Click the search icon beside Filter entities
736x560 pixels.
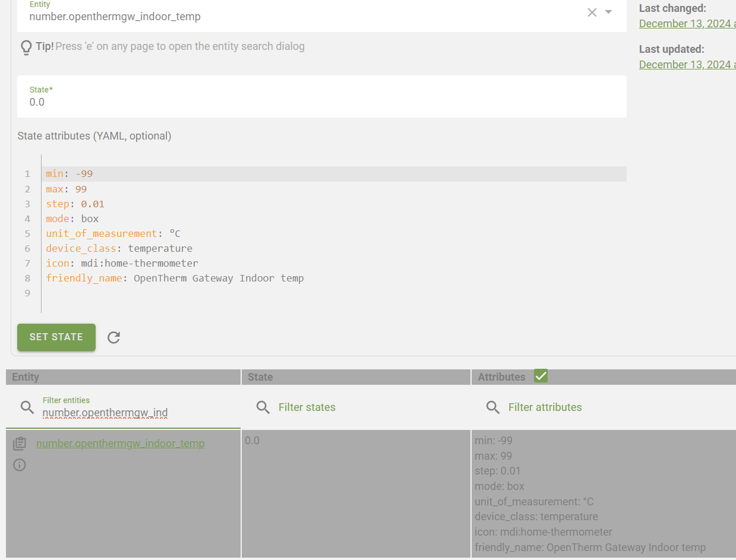[27, 407]
